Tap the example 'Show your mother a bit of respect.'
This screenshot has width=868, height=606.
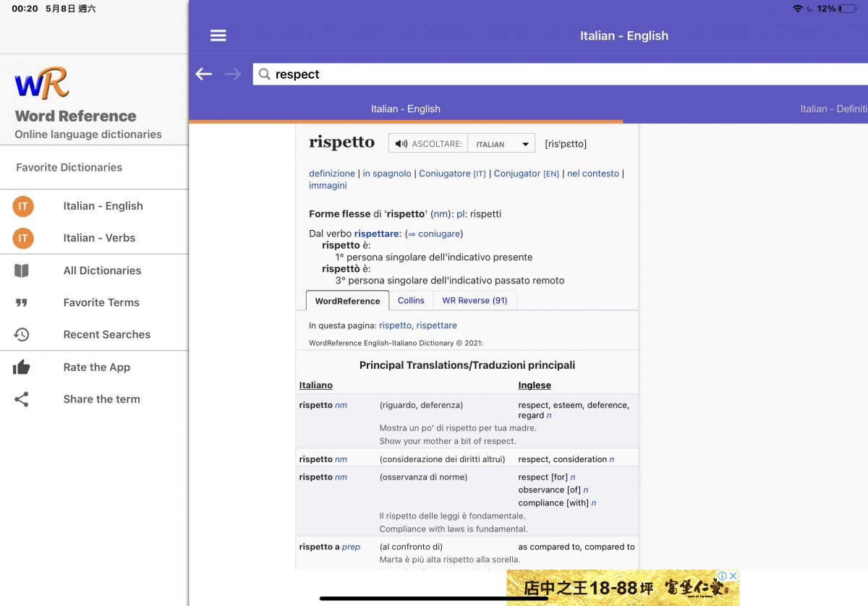click(448, 441)
